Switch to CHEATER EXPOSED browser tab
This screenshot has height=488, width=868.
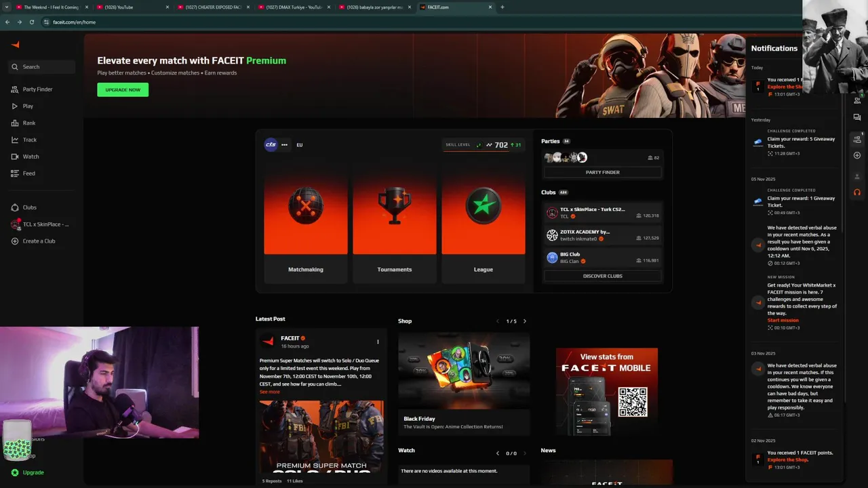pyautogui.click(x=214, y=7)
